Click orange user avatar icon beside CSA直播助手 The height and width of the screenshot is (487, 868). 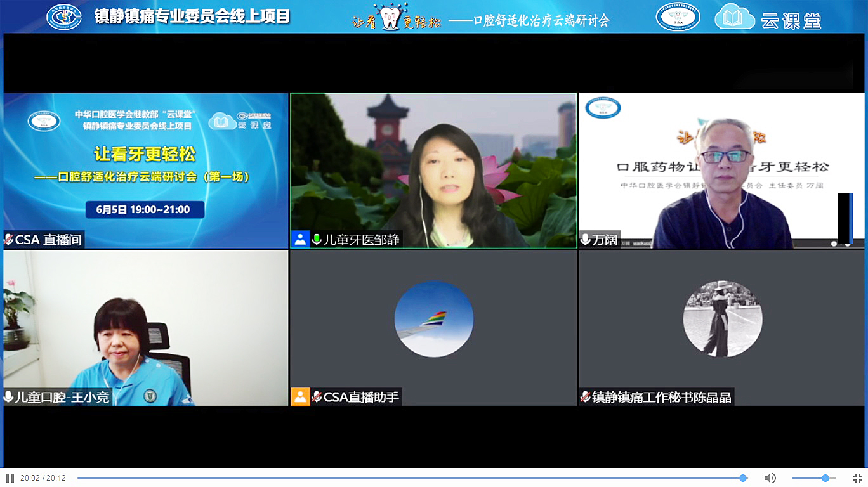click(300, 397)
